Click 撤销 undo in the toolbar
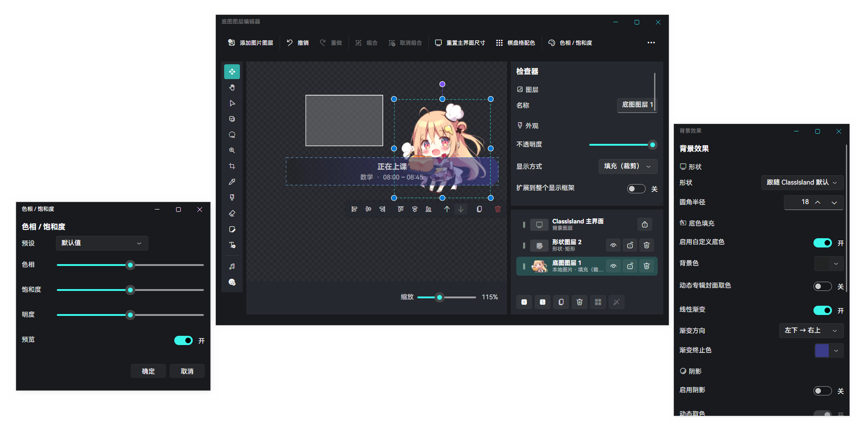 298,43
